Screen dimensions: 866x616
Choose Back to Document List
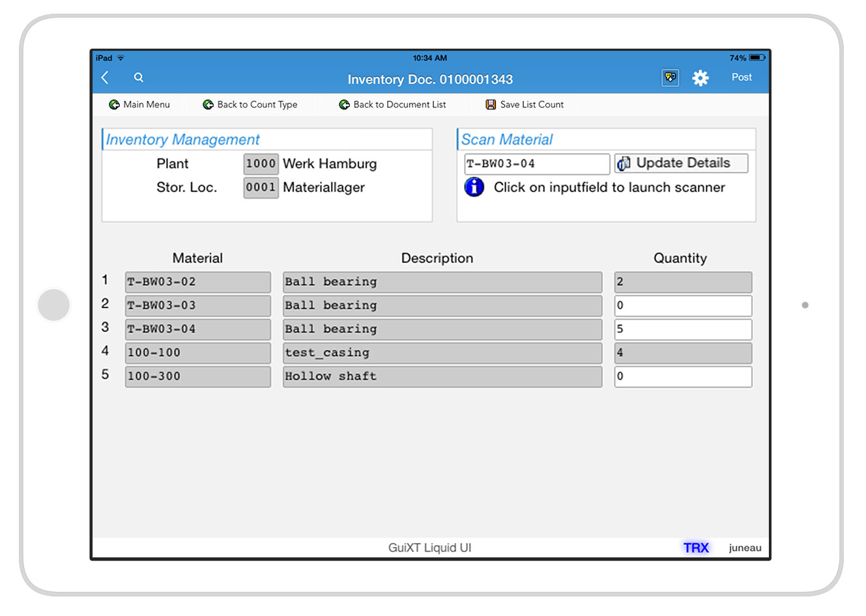click(x=393, y=105)
